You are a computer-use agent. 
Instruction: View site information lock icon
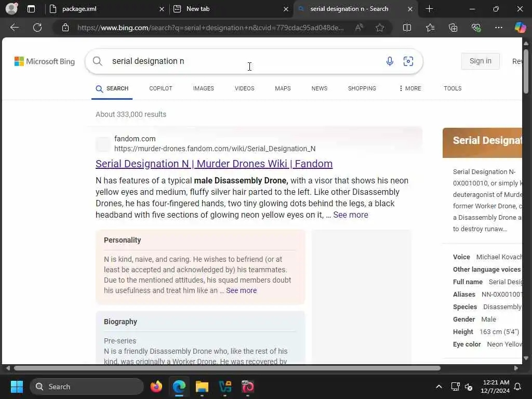click(x=65, y=28)
